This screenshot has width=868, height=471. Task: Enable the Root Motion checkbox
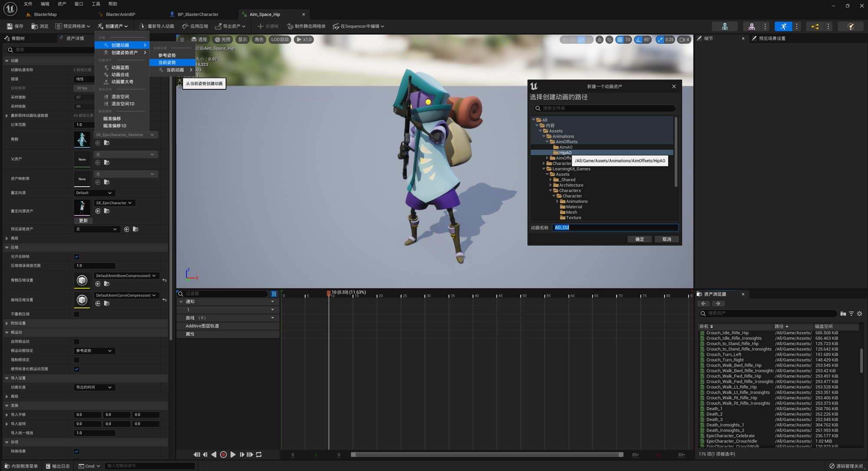tap(77, 342)
